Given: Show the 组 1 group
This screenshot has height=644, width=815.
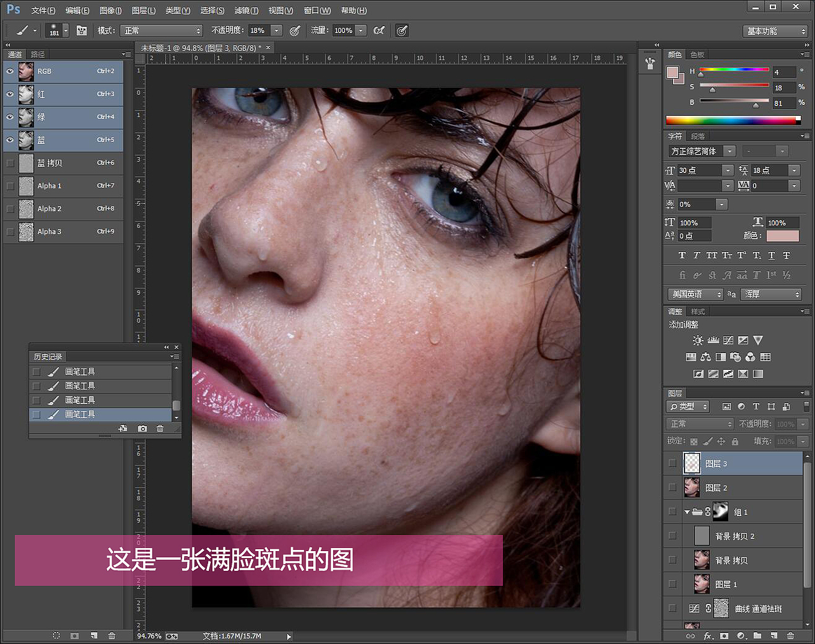Looking at the screenshot, I should (672, 512).
